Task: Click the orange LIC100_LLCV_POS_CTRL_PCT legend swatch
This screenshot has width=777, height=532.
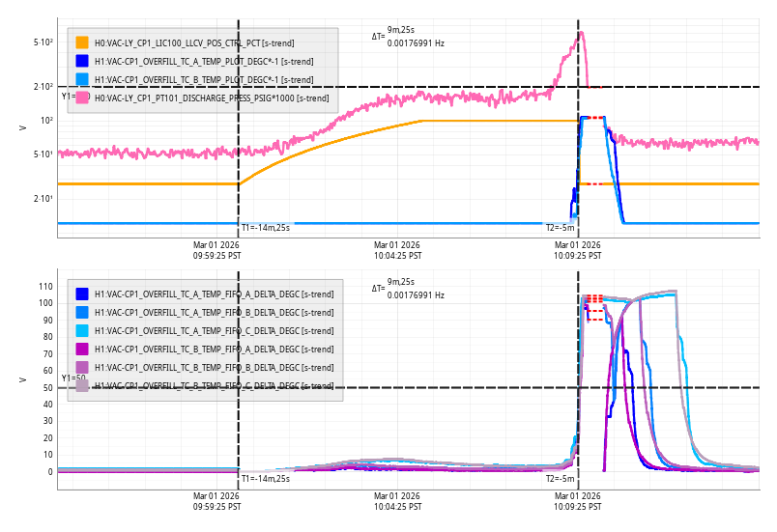Action: (x=82, y=43)
